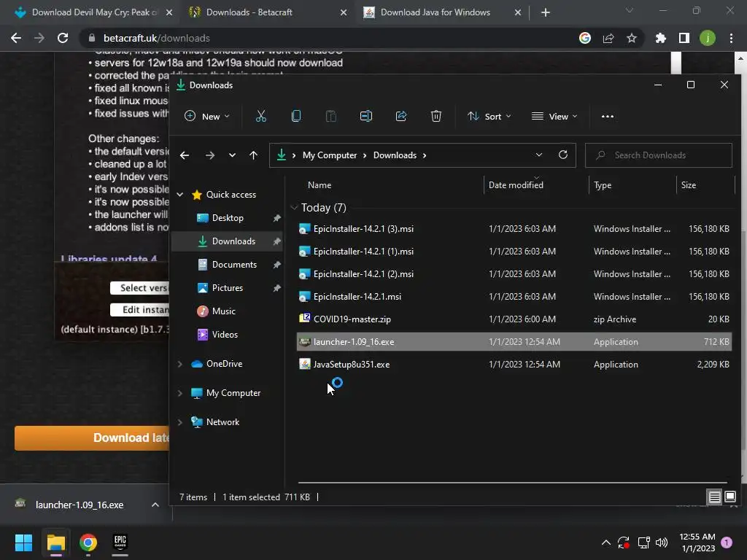
Task: Sort files by Name column header
Action: [x=320, y=185]
